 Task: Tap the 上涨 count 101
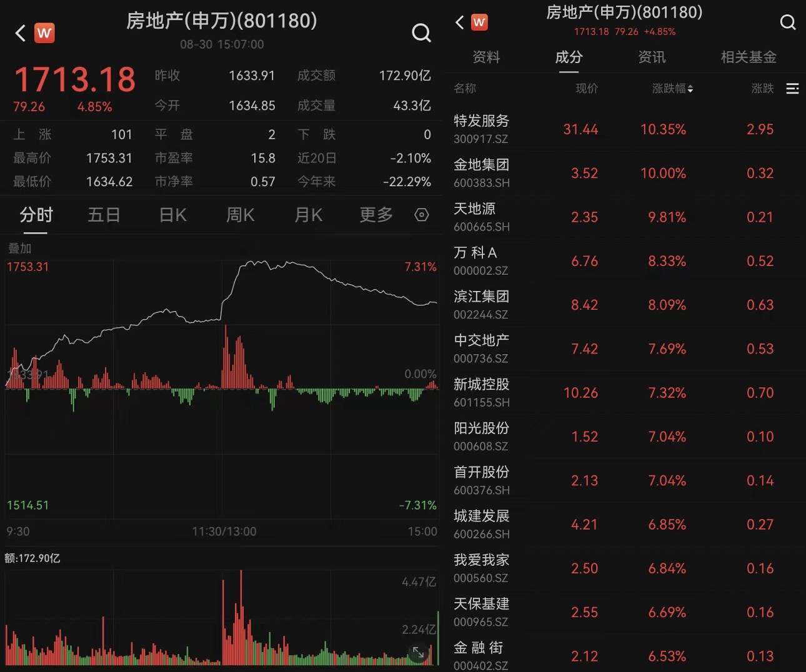pyautogui.click(x=122, y=134)
